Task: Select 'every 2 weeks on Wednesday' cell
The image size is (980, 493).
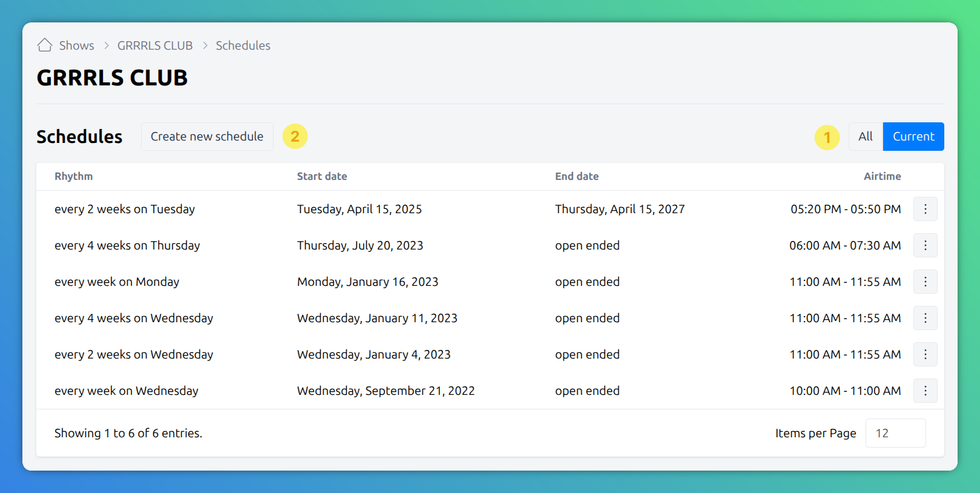Action: pos(134,354)
